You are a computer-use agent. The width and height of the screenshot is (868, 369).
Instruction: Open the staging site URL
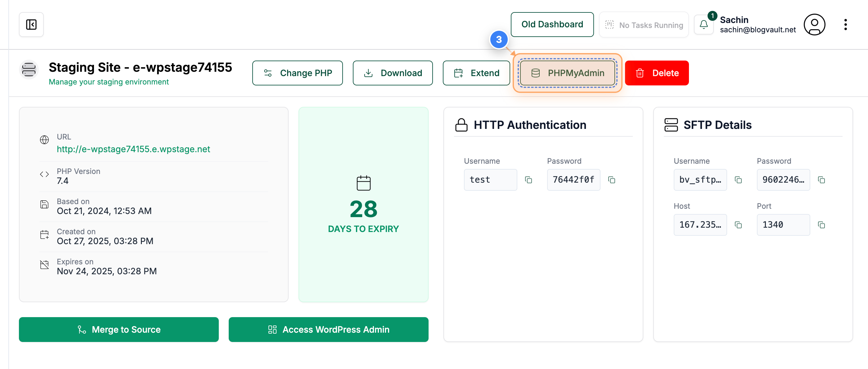(133, 149)
